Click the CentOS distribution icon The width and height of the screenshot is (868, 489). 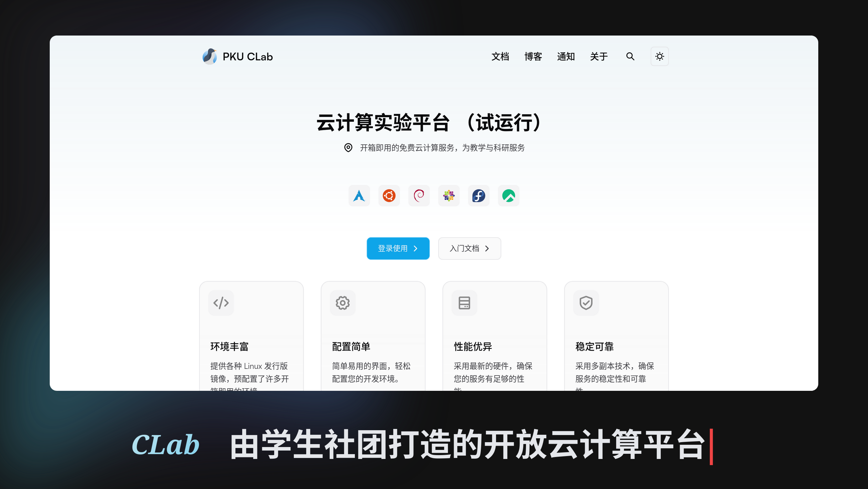449,195
